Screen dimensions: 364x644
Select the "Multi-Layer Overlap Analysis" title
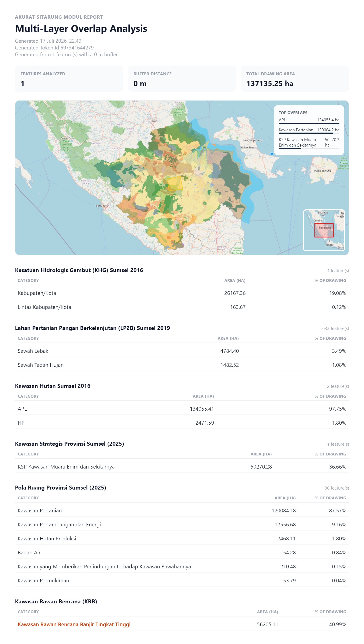81,28
